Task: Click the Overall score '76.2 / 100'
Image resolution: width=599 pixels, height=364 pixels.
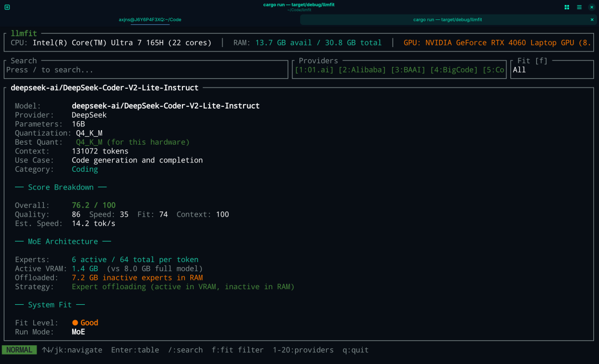Action: pyautogui.click(x=94, y=206)
